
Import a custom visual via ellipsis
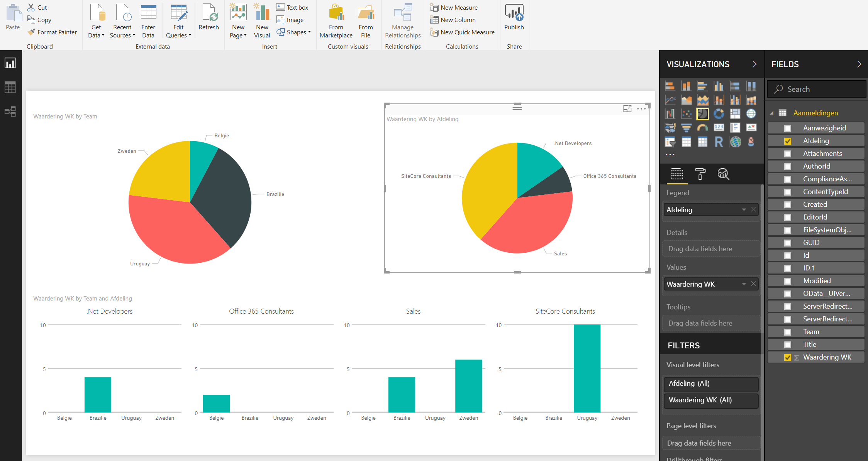point(670,154)
